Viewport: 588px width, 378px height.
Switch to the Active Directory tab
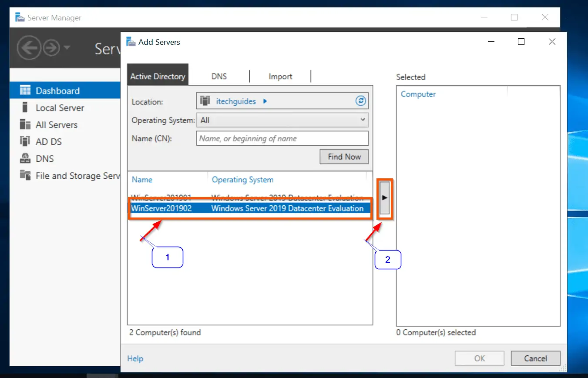coord(158,74)
